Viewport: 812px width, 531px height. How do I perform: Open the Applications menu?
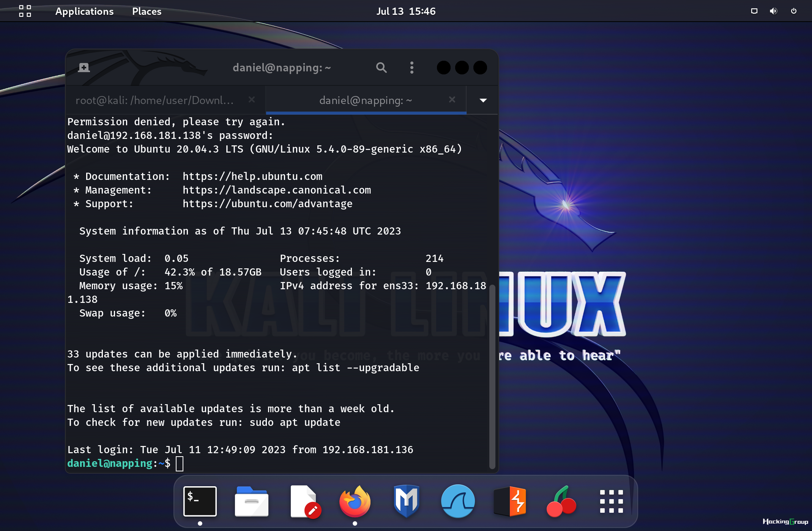point(84,11)
